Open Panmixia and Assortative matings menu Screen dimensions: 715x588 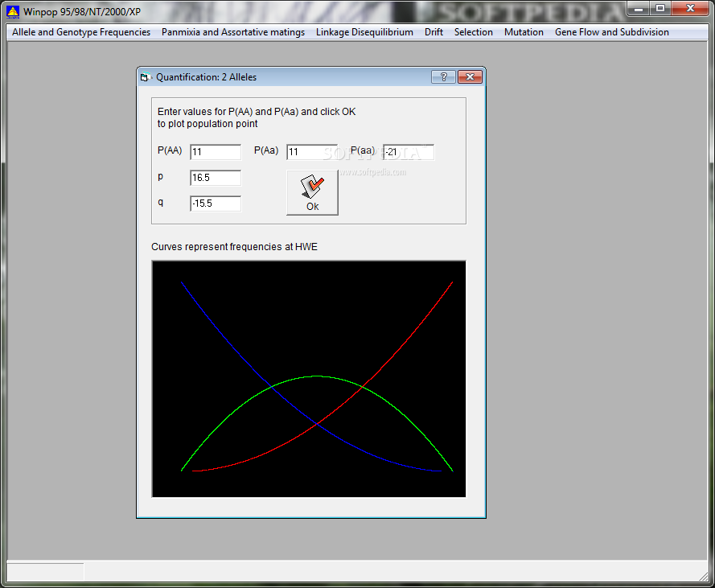tap(233, 32)
